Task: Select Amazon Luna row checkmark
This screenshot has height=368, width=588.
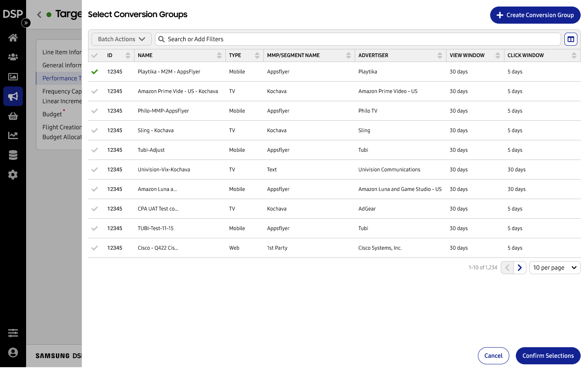Action: pos(95,189)
